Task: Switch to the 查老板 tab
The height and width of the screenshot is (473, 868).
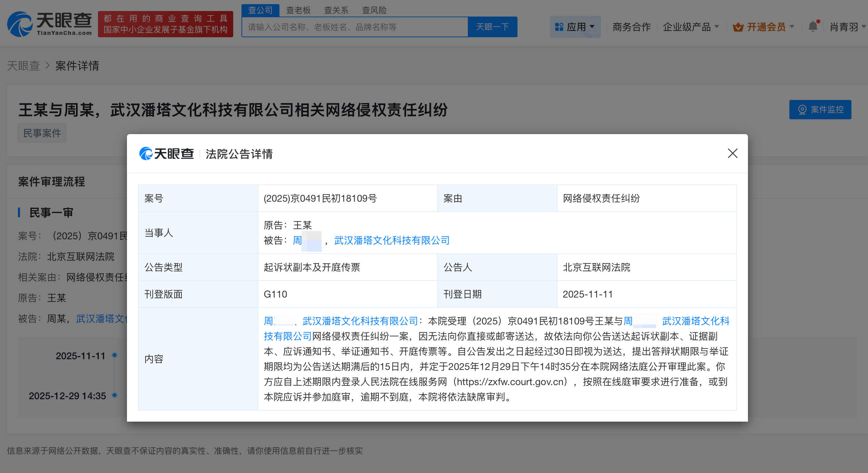Action: (298, 10)
